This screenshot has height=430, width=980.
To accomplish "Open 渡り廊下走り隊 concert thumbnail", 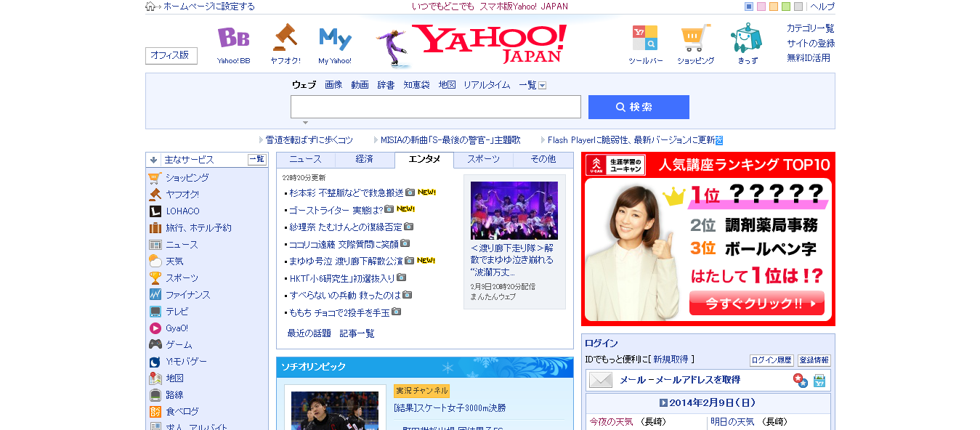I will 514,211.
